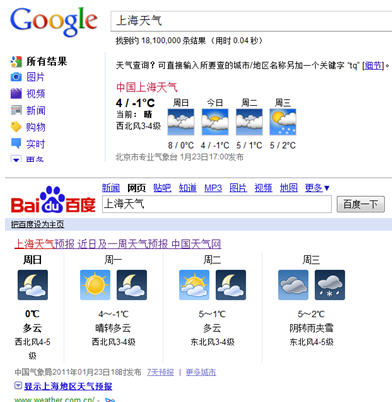392x402 pixels.
Task: Click the Baidu search input field
Action: (x=217, y=204)
